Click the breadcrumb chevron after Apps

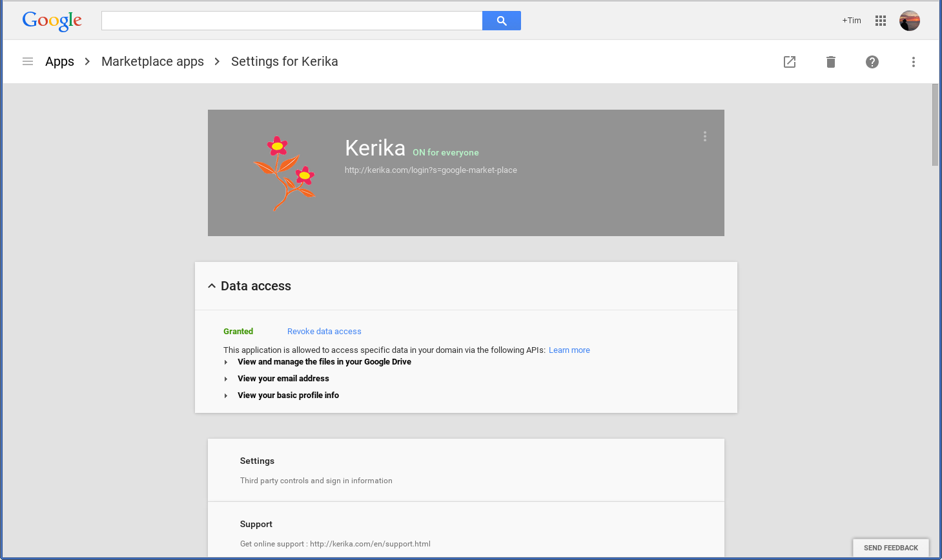(x=87, y=61)
